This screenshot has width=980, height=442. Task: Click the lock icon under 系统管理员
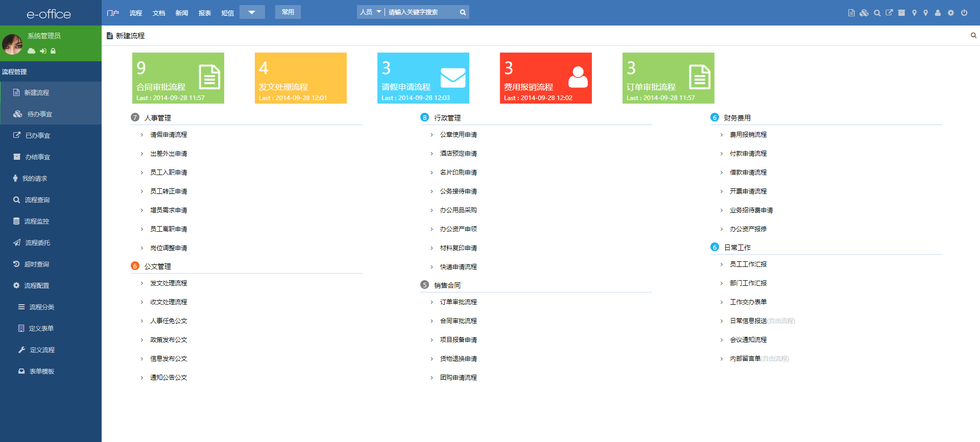pos(53,51)
